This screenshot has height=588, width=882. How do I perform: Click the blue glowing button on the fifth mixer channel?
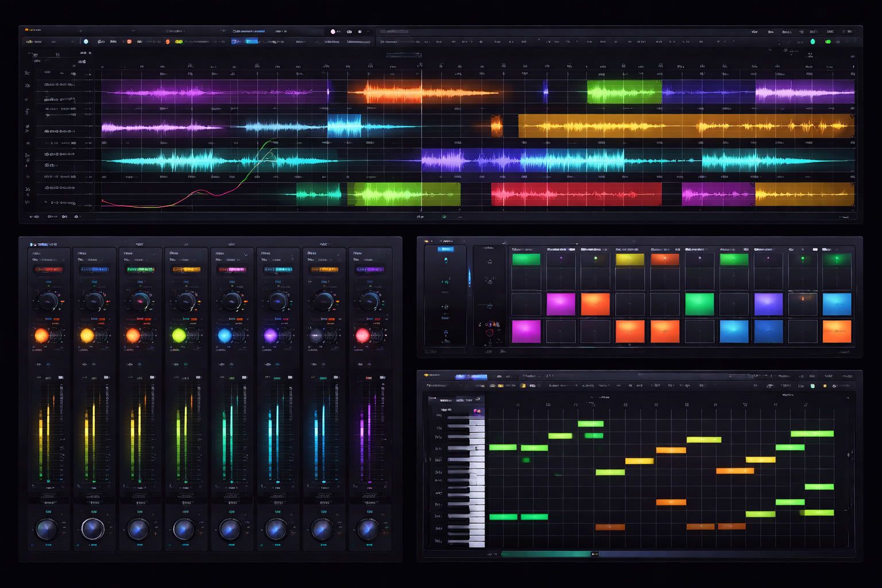225,335
